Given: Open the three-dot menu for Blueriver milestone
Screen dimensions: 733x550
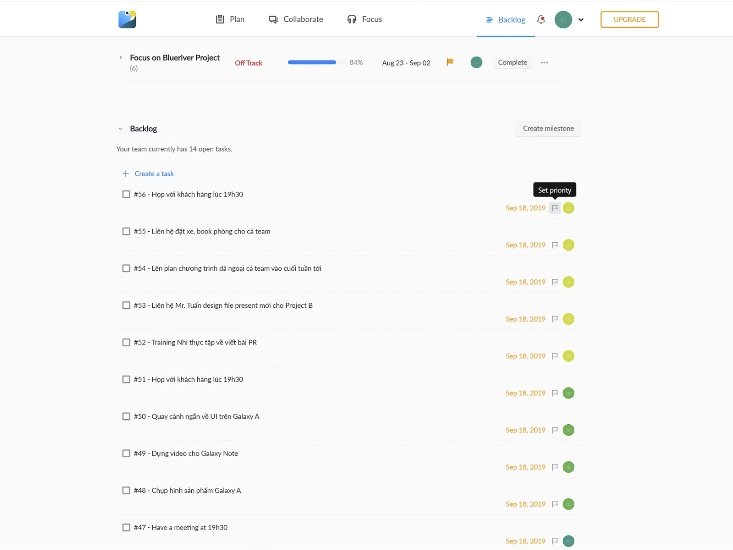Looking at the screenshot, I should (x=545, y=62).
